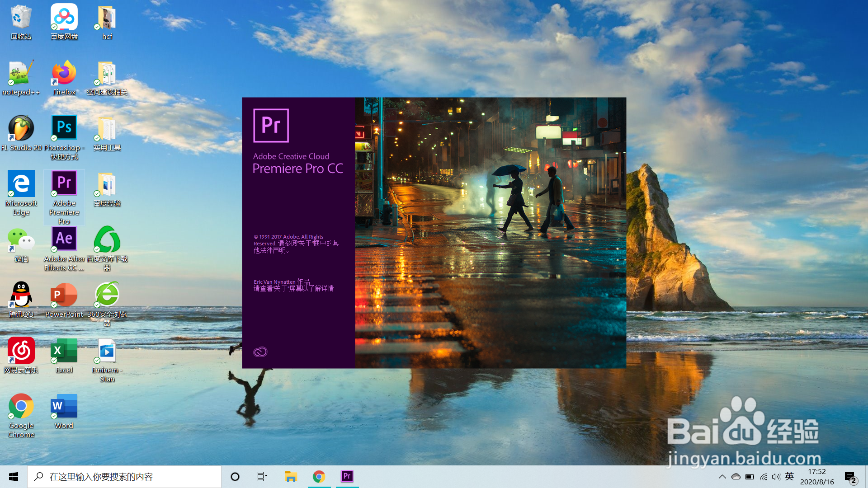Open the hcf folder on desktop
Image resolution: width=868 pixels, height=488 pixels.
pos(107,22)
